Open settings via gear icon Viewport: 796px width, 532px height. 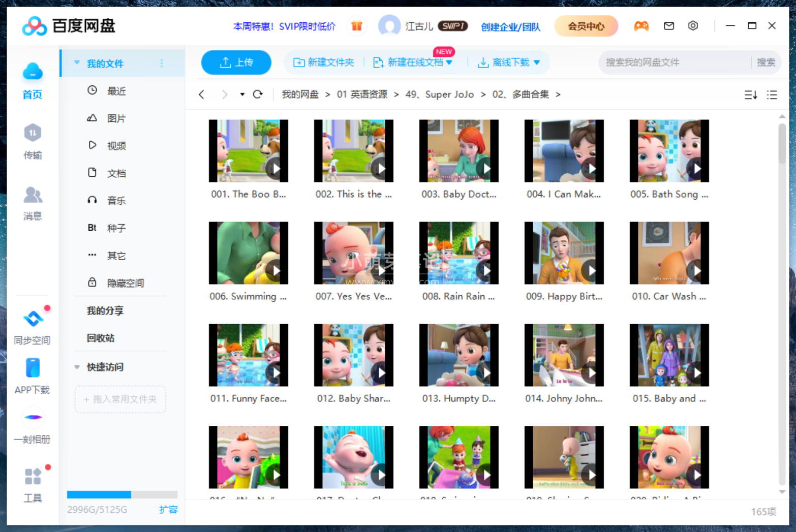click(x=693, y=25)
